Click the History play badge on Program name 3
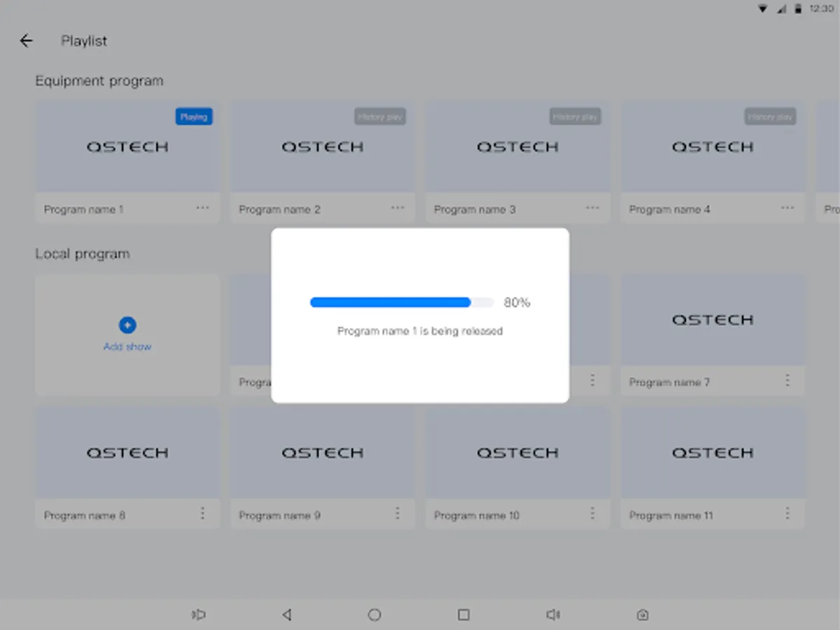 click(575, 117)
